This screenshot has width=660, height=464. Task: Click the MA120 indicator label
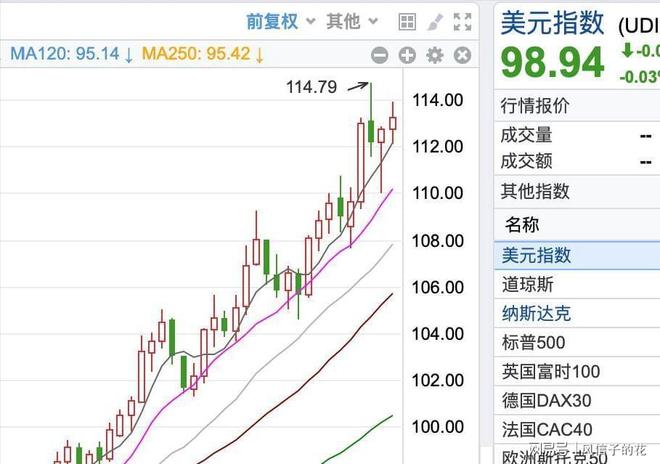pos(72,55)
